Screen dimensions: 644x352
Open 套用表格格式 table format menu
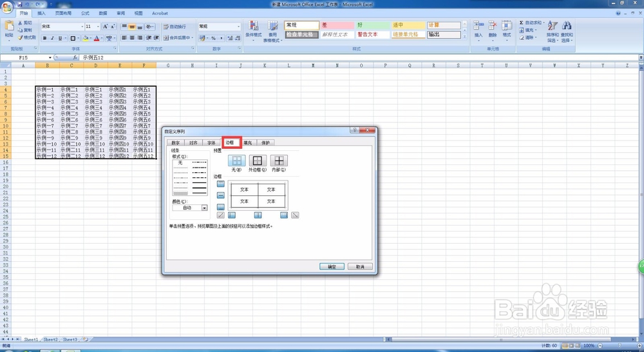coord(272,32)
